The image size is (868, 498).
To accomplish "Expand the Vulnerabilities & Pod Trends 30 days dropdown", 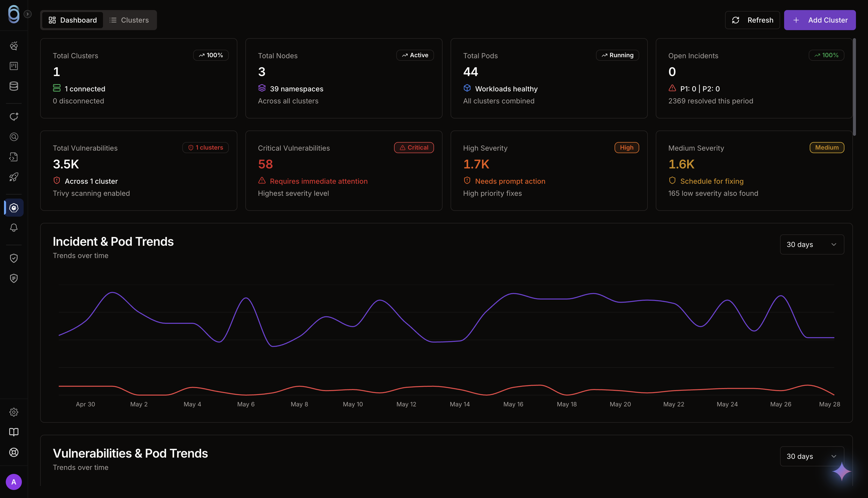I will 812,456.
